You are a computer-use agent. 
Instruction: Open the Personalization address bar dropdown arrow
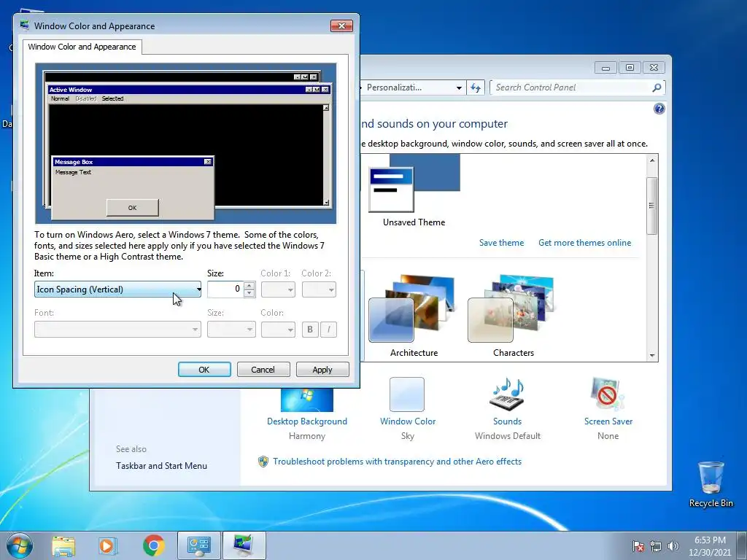click(x=459, y=87)
